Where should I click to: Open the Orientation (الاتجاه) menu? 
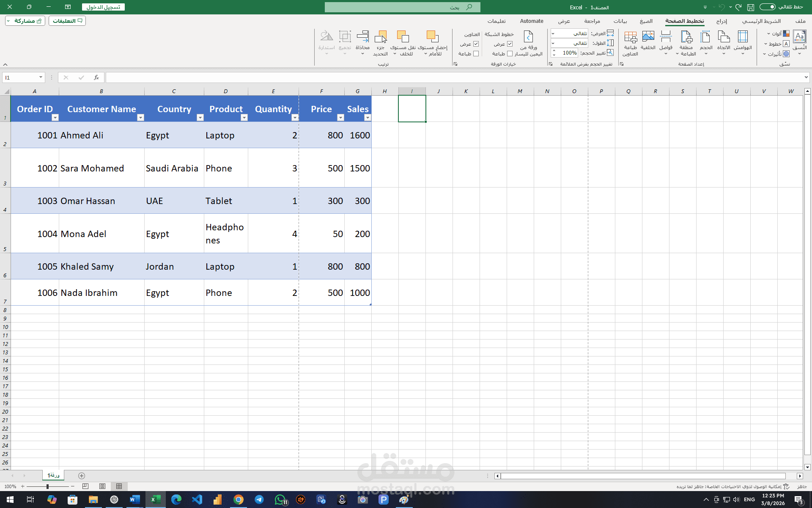[724, 42]
